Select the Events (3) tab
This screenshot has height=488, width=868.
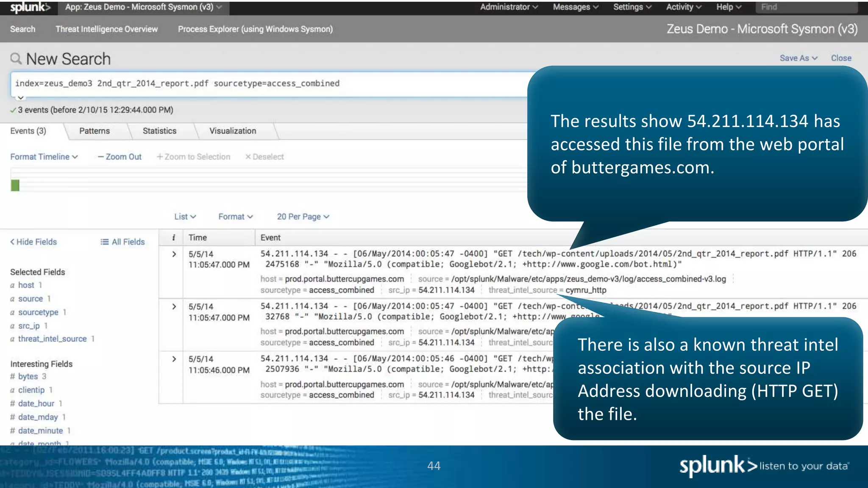(28, 131)
